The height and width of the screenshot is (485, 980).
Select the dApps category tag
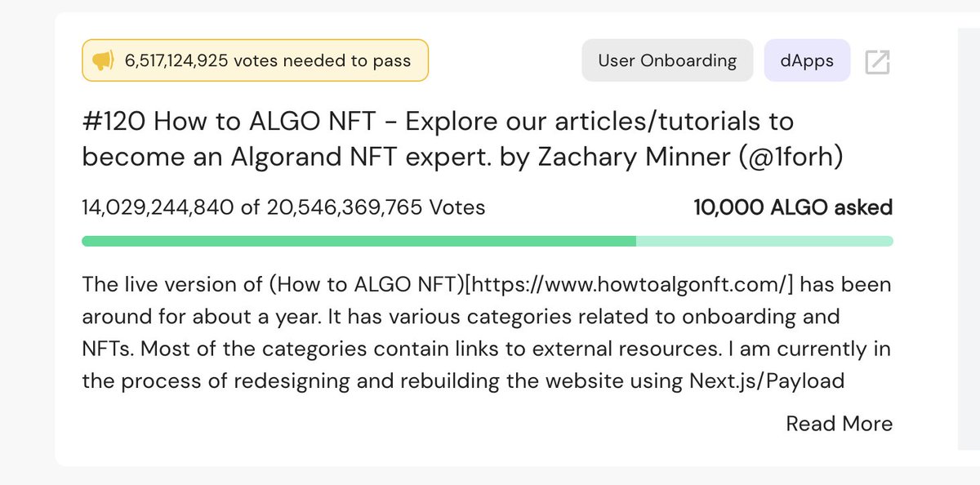pyautogui.click(x=807, y=60)
